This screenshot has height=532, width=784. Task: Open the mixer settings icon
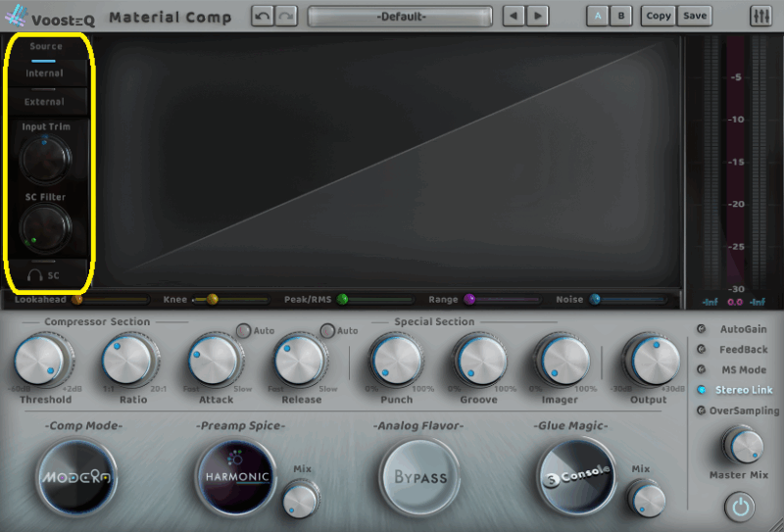click(760, 17)
